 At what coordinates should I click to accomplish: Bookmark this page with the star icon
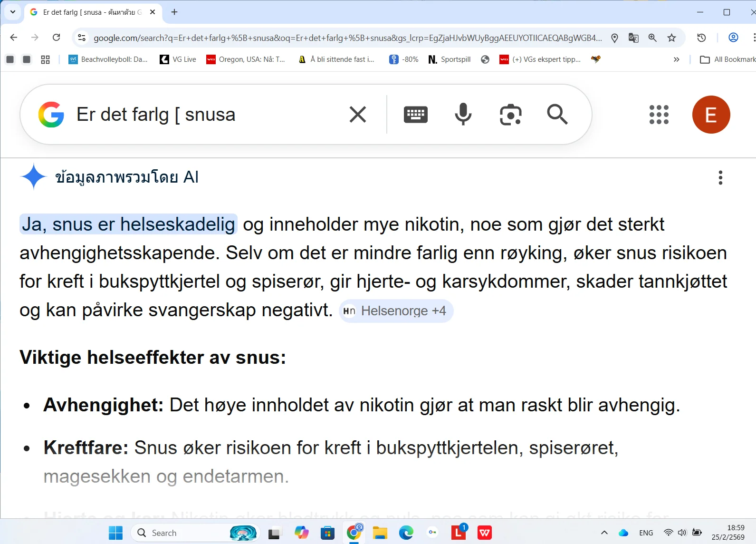(671, 38)
